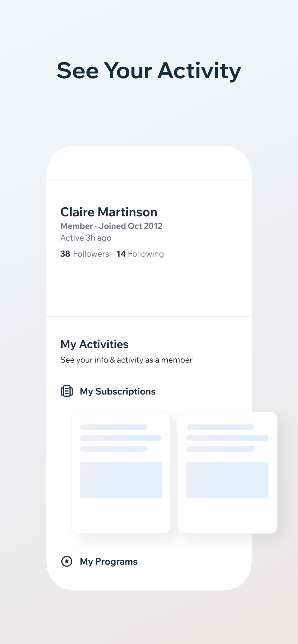
Task: Click the 'Member' role label
Action: coord(76,226)
